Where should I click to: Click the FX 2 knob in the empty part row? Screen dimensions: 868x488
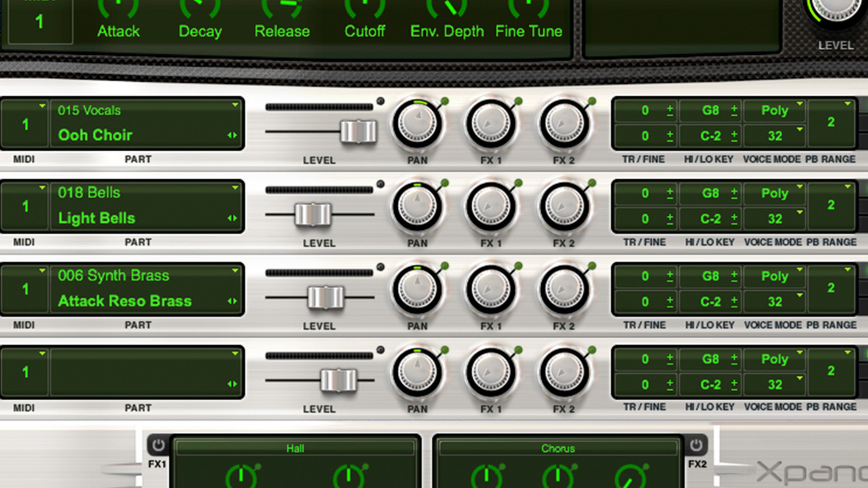coord(564,372)
